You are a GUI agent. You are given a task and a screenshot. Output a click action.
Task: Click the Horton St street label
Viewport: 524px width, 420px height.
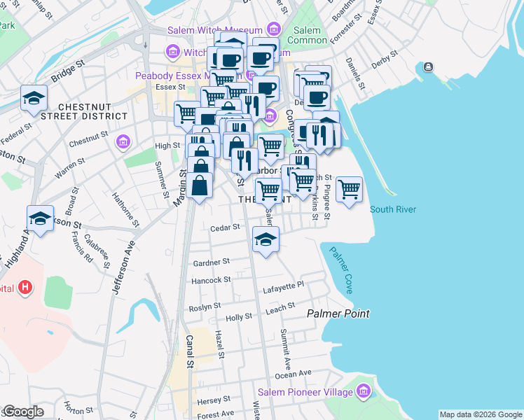coord(78,408)
